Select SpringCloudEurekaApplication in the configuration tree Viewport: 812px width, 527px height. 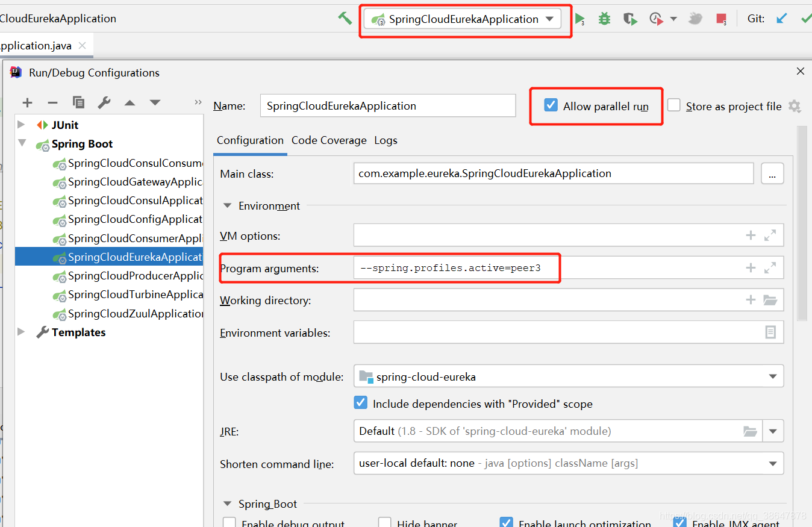(109, 257)
